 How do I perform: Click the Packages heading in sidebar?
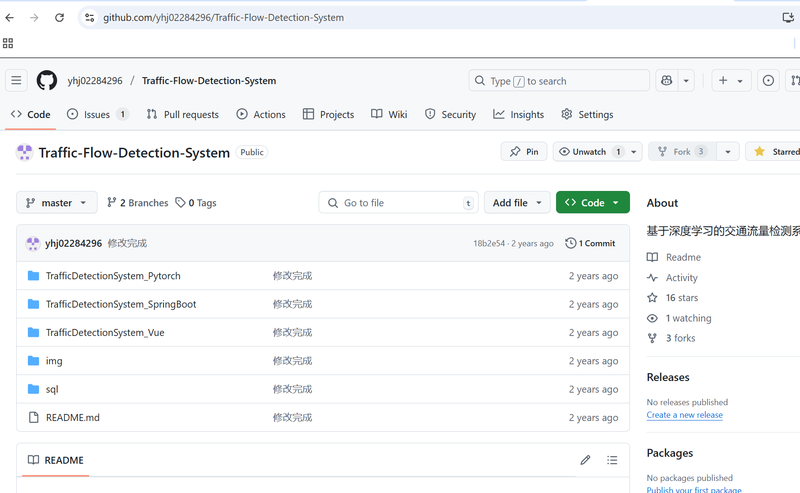pos(670,453)
